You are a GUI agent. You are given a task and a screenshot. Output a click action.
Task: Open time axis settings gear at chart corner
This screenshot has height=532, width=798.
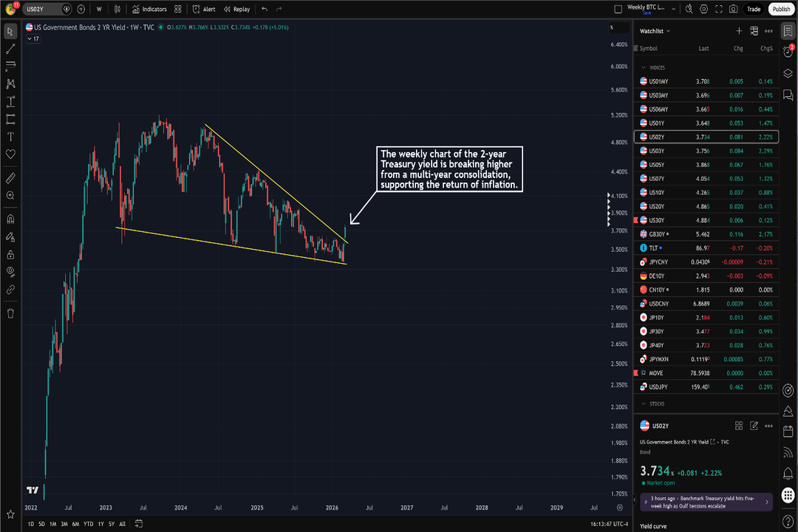point(619,508)
